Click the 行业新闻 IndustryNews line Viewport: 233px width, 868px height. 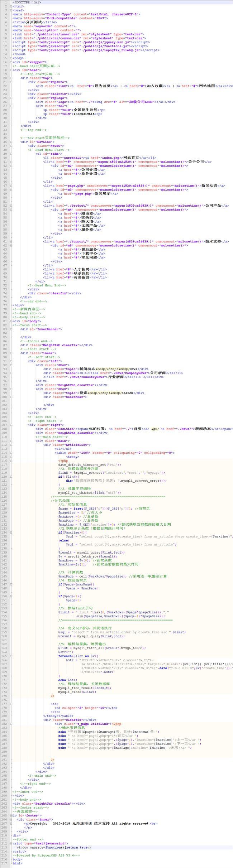point(104,377)
